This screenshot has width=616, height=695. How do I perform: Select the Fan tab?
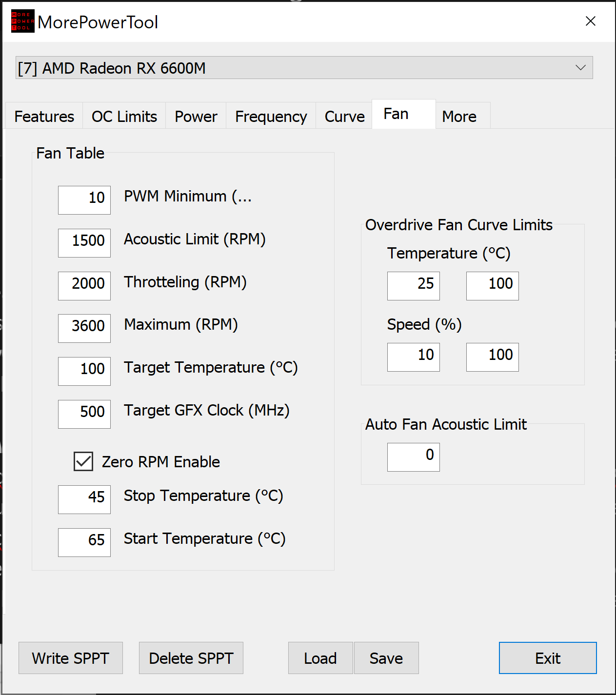tap(403, 114)
